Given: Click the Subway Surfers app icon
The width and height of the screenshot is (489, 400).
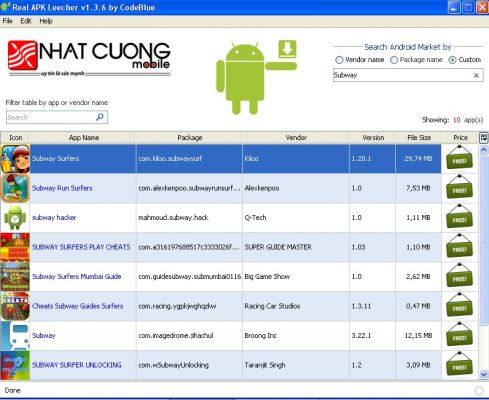Looking at the screenshot, I should click(x=15, y=159).
